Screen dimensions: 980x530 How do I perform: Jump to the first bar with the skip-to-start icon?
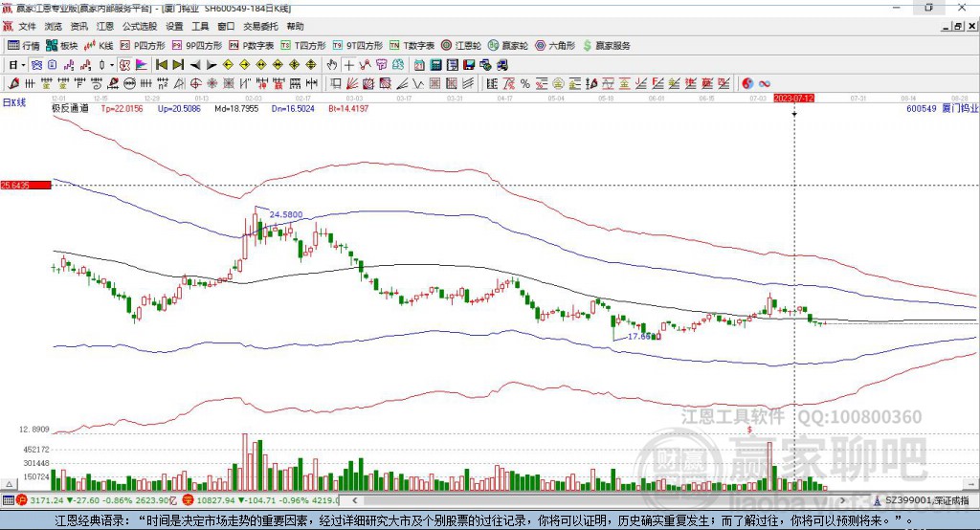162,65
